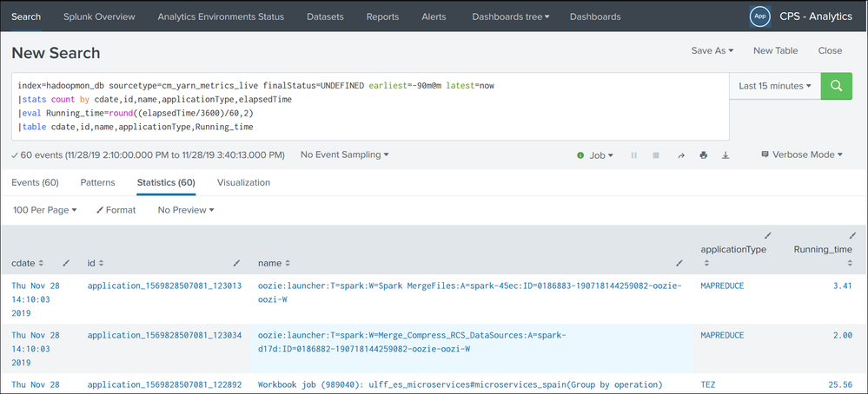Open the Datasets nav item
The width and height of the screenshot is (868, 394).
click(326, 16)
